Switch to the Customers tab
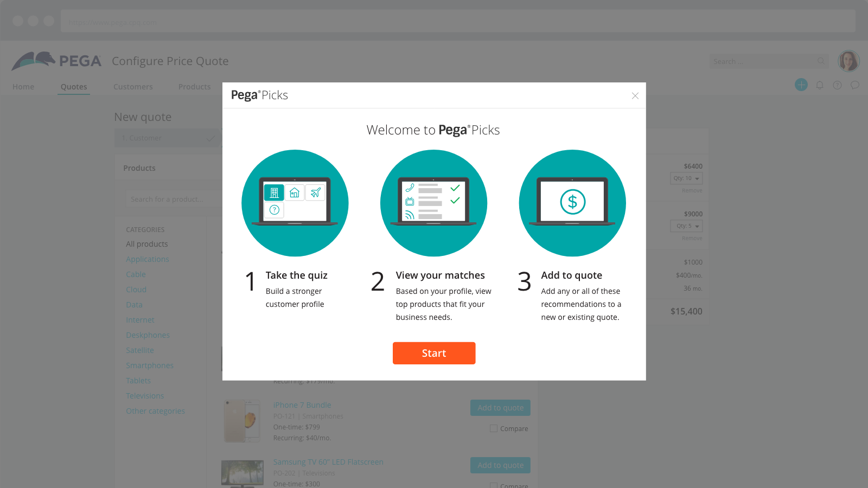The height and width of the screenshot is (488, 868). tap(133, 87)
